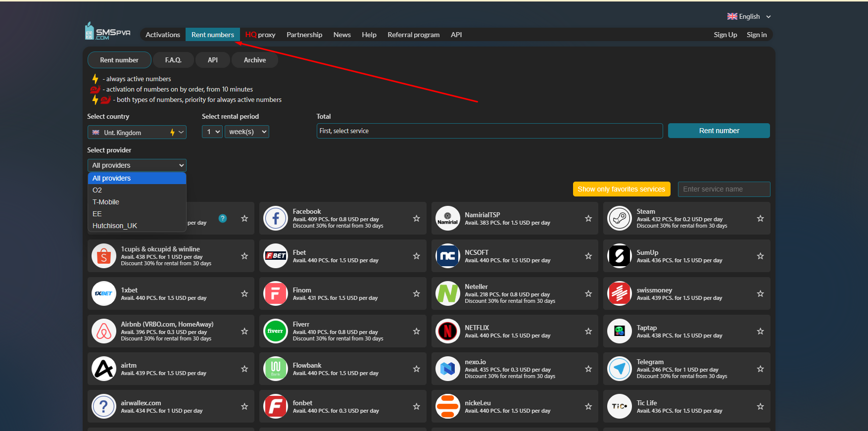Image resolution: width=868 pixels, height=431 pixels.
Task: Click the Sign in link
Action: point(757,35)
